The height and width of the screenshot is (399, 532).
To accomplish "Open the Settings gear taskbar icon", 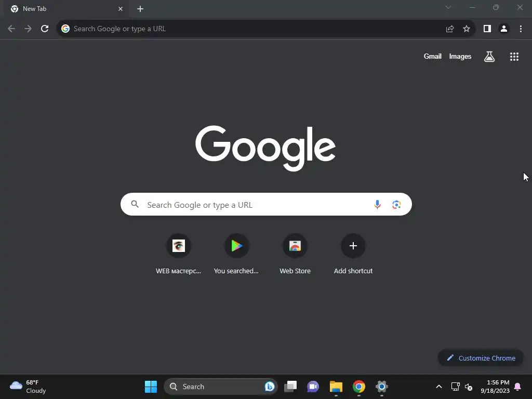I will pyautogui.click(x=382, y=387).
